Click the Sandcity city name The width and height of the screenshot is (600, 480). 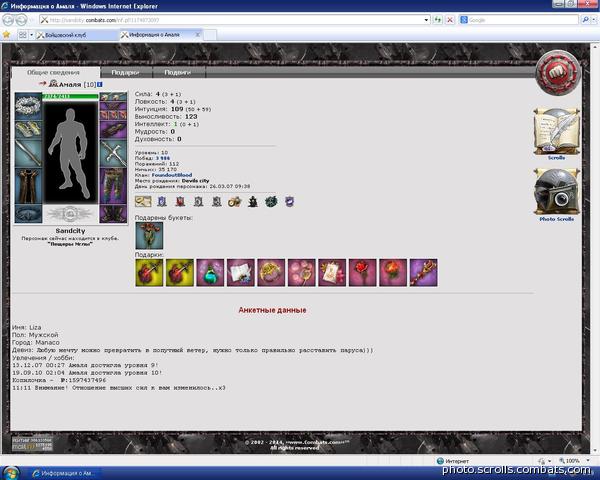point(70,231)
